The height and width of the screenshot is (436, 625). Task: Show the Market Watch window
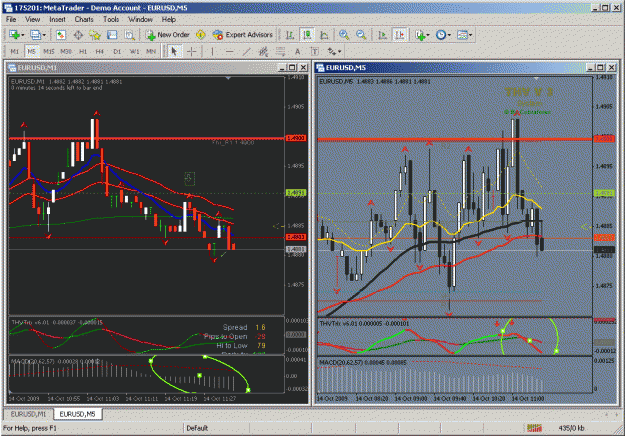(61, 35)
